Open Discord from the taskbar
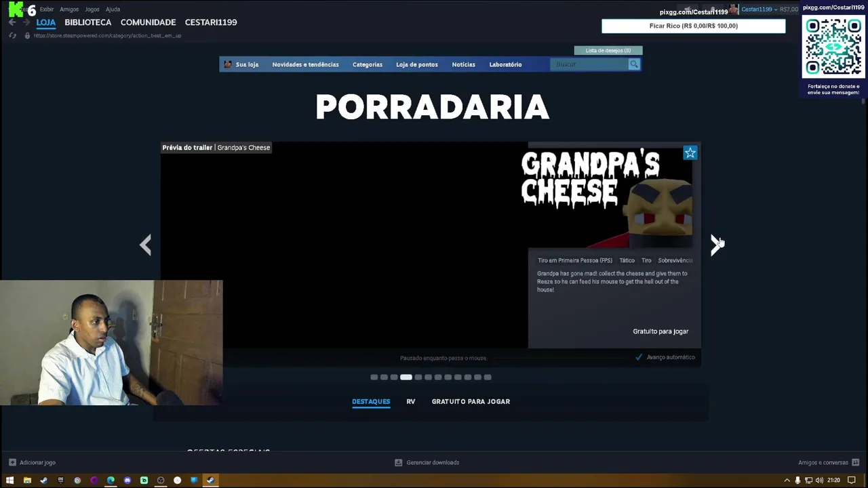Image resolution: width=868 pixels, height=488 pixels. coord(127,481)
